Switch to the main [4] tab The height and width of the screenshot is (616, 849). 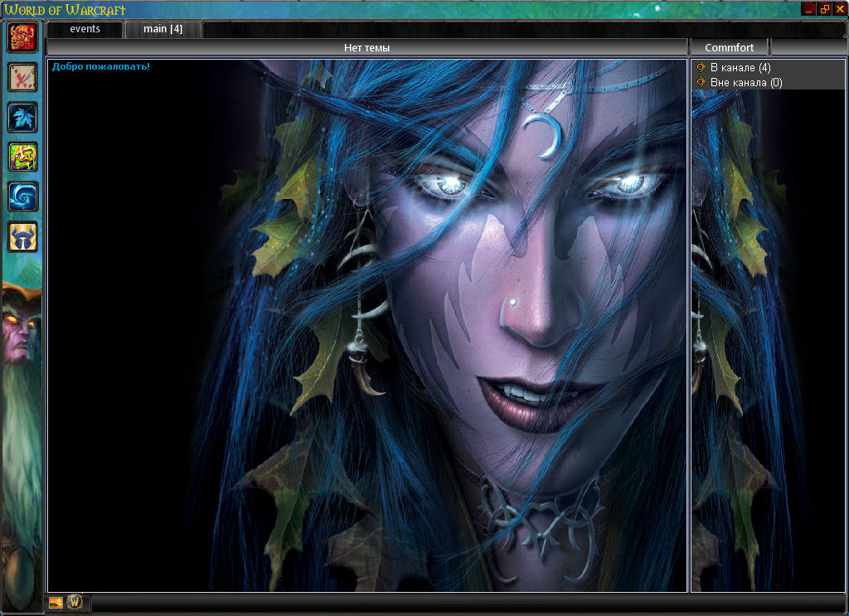[163, 29]
